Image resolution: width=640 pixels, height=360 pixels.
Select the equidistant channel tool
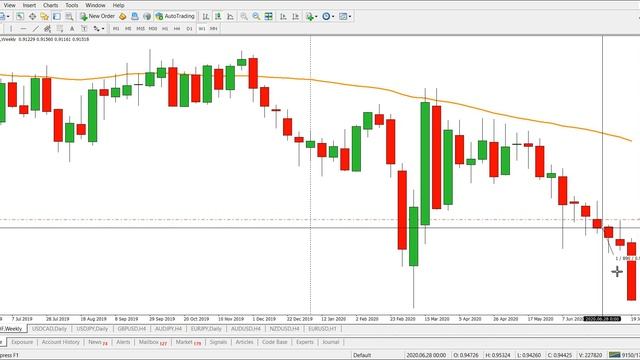point(47,29)
